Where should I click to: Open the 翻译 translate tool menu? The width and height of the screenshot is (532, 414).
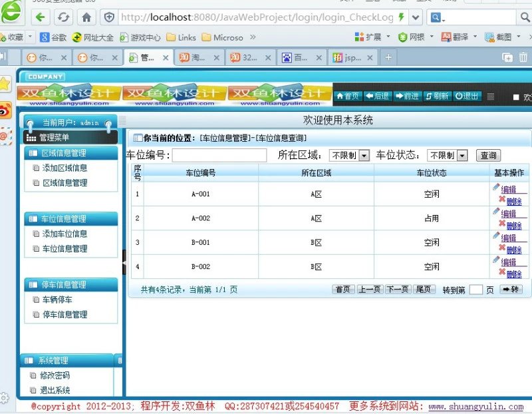coord(459,37)
